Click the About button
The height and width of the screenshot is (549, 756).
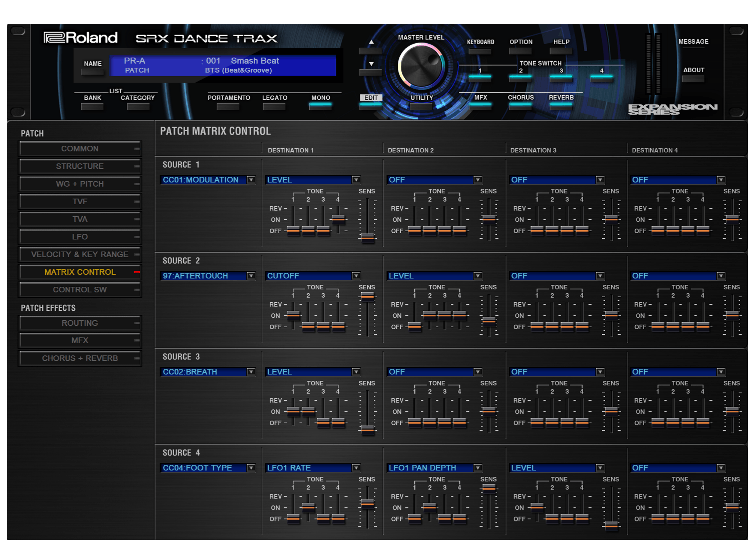click(693, 79)
